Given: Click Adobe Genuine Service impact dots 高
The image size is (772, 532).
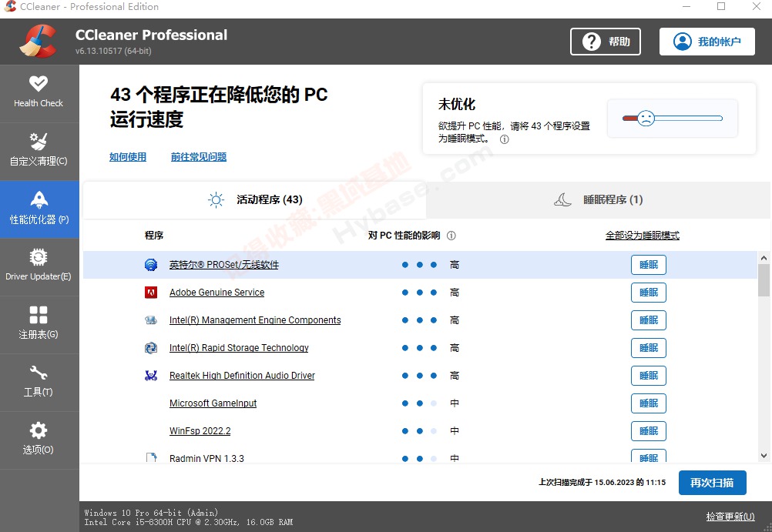Looking at the screenshot, I should (431, 293).
